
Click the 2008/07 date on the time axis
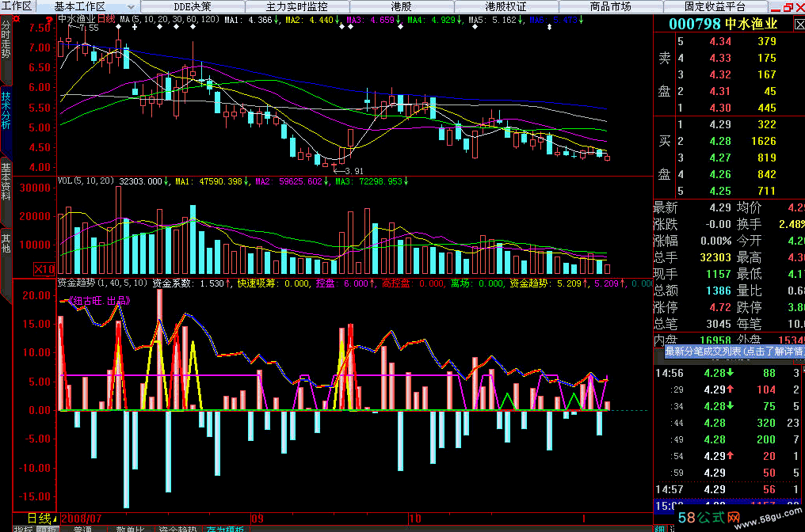[x=81, y=519]
